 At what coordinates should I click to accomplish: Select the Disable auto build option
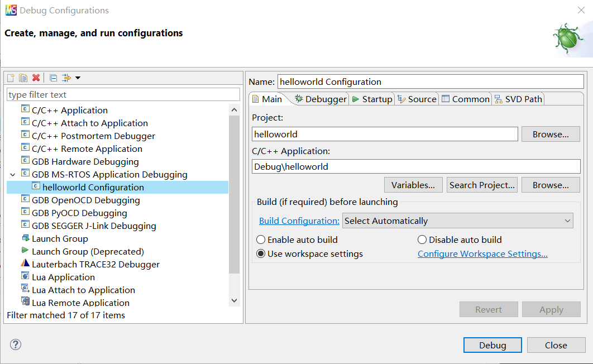click(x=422, y=240)
